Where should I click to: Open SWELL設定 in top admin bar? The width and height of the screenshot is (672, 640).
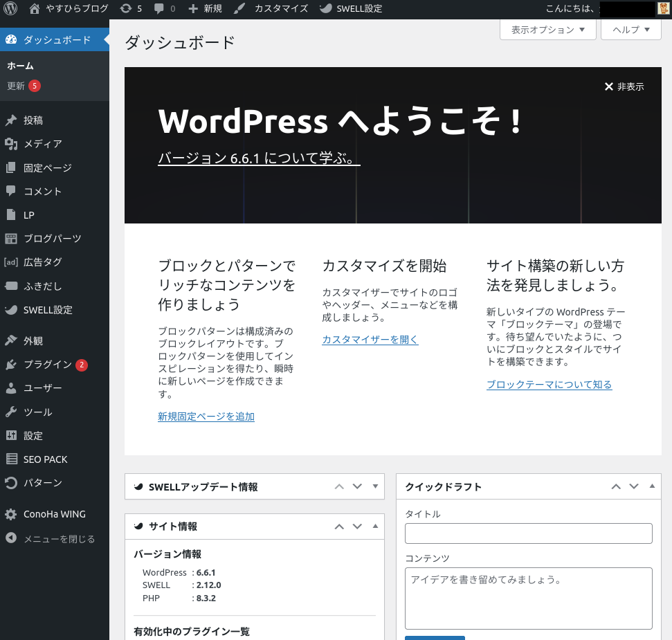tap(350, 9)
